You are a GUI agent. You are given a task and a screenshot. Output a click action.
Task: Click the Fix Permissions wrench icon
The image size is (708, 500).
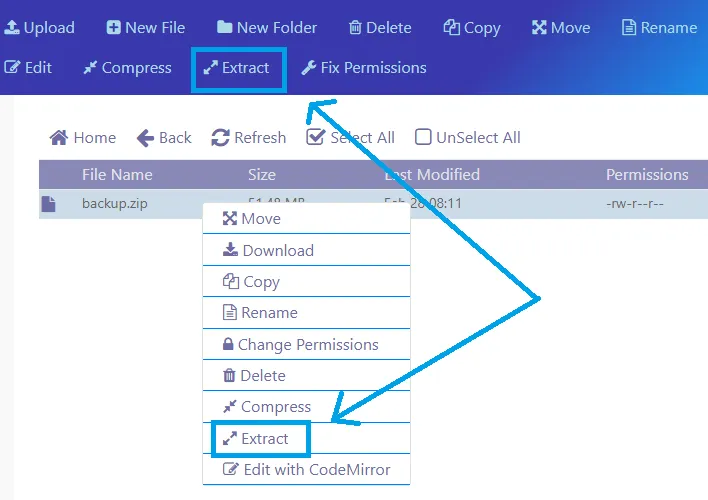coord(309,68)
